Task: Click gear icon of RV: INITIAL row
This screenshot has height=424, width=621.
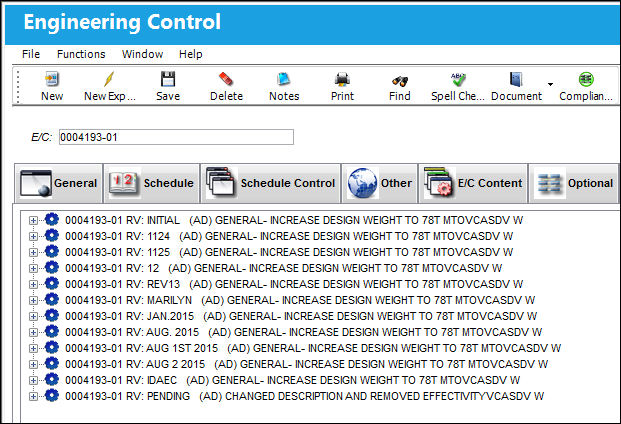Action: 51,219
